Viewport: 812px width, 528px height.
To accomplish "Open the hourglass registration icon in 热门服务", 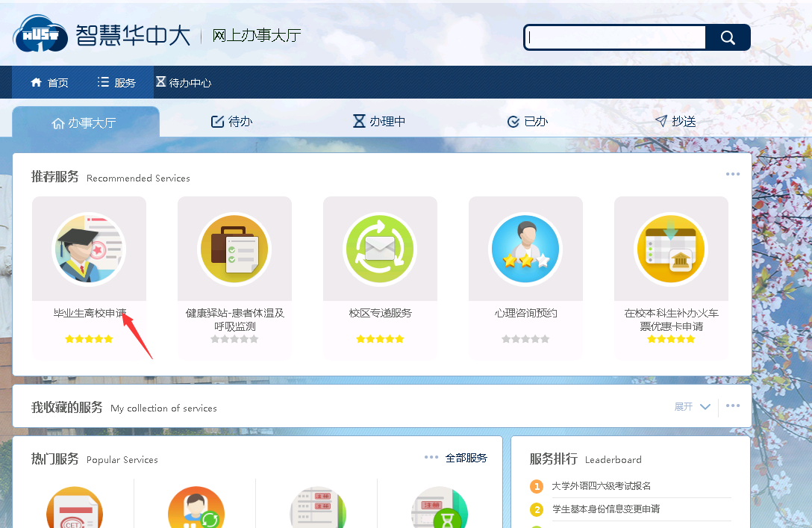I will pyautogui.click(x=440, y=508).
